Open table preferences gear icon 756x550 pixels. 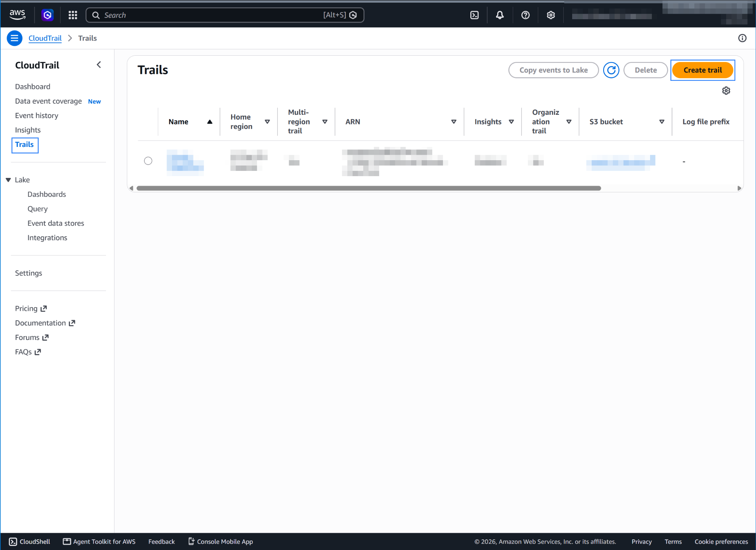[x=726, y=90]
